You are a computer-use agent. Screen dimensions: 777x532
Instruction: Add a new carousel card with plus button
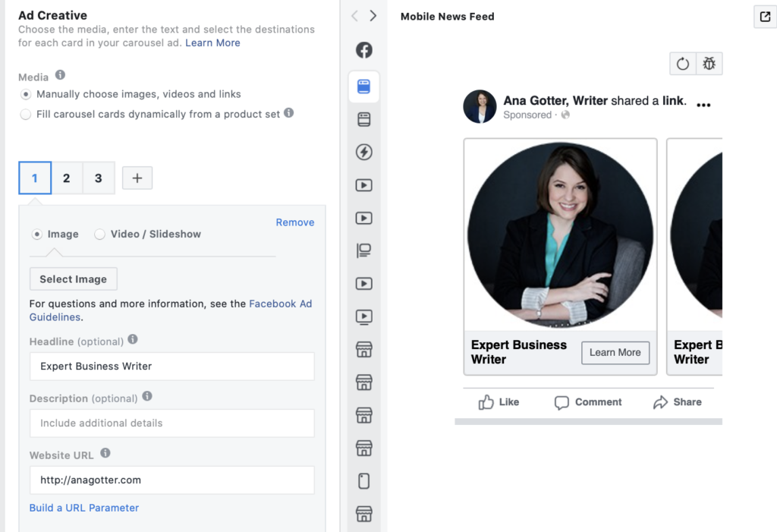click(137, 178)
